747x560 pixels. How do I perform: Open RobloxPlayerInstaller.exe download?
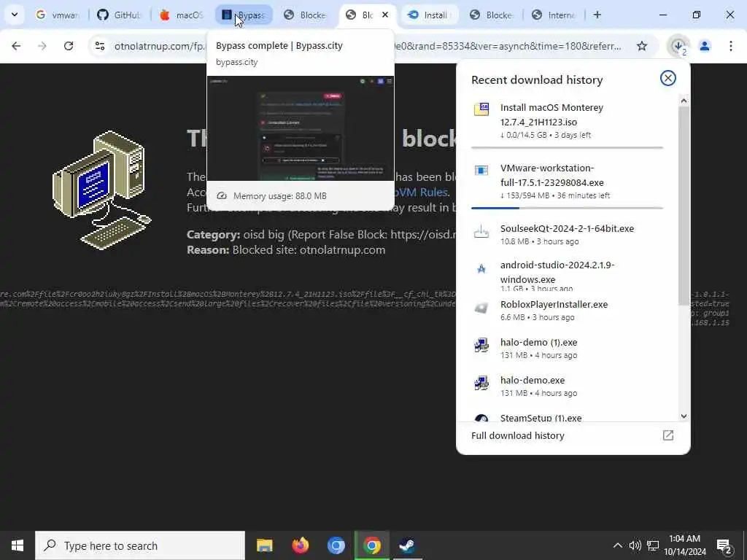[567, 310]
